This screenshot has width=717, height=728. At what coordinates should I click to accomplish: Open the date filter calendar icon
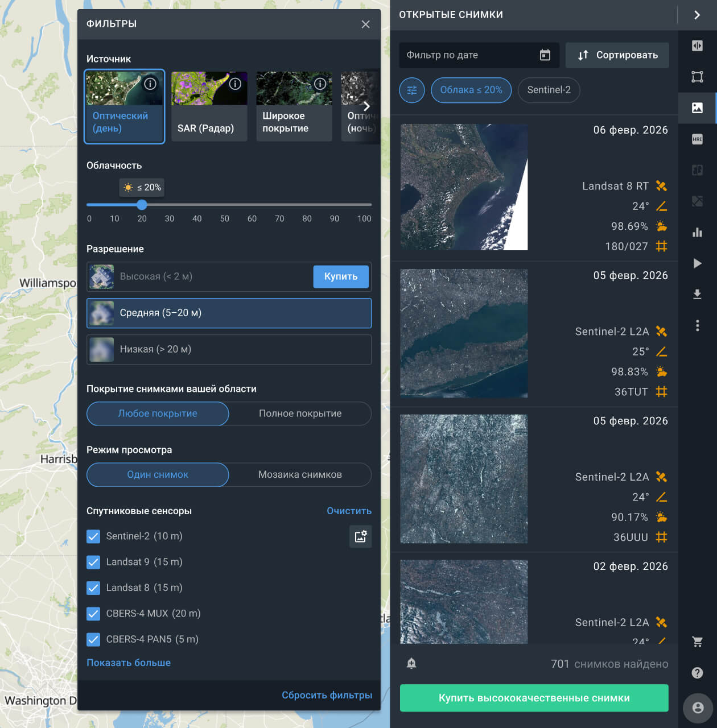click(545, 55)
